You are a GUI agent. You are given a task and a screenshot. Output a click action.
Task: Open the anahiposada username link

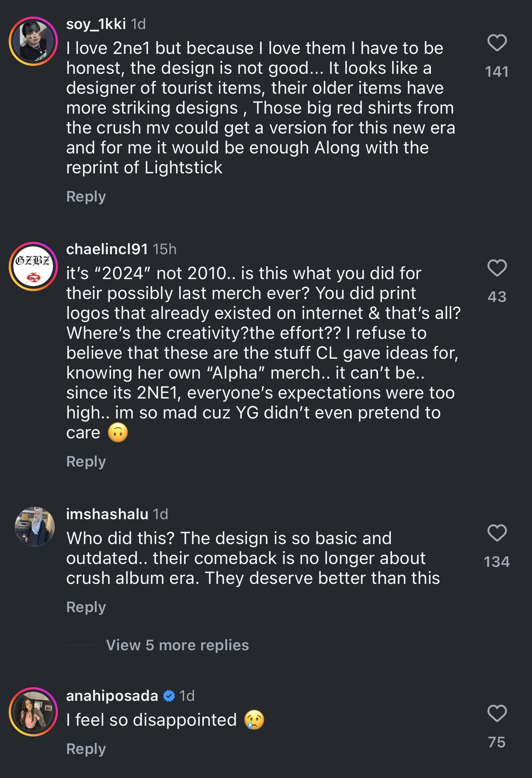pos(112,696)
